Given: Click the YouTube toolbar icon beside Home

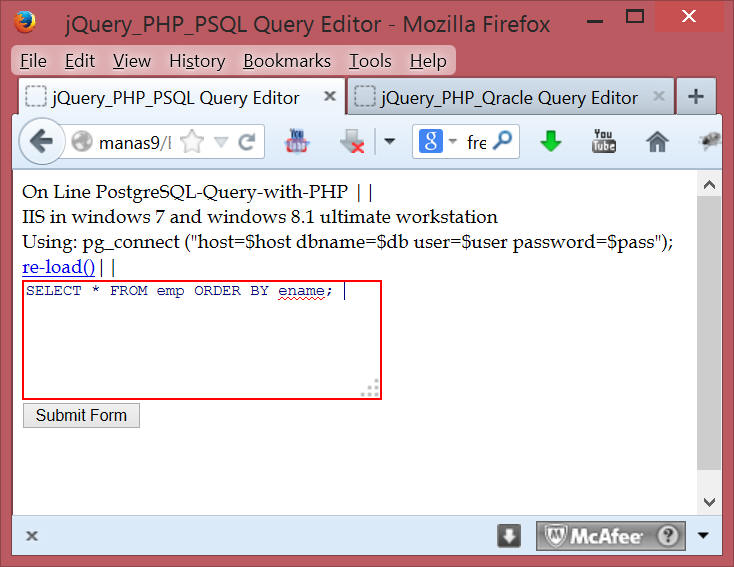Looking at the screenshot, I should [x=604, y=141].
